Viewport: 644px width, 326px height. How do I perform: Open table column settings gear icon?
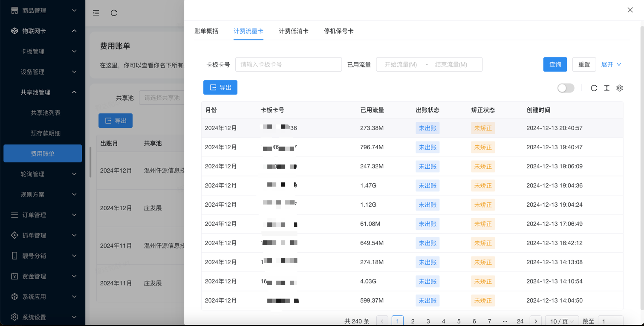coord(619,88)
